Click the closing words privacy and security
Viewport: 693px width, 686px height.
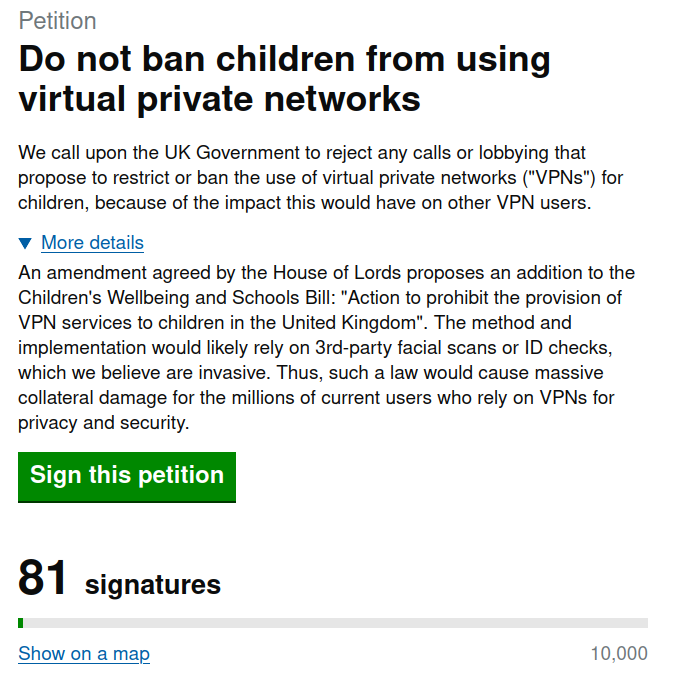[x=103, y=423]
